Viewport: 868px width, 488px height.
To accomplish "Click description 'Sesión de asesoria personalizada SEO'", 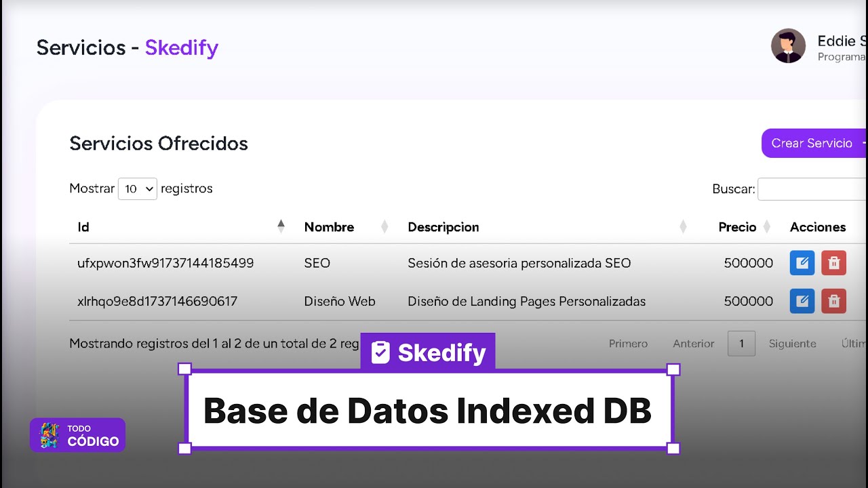I will pos(519,263).
